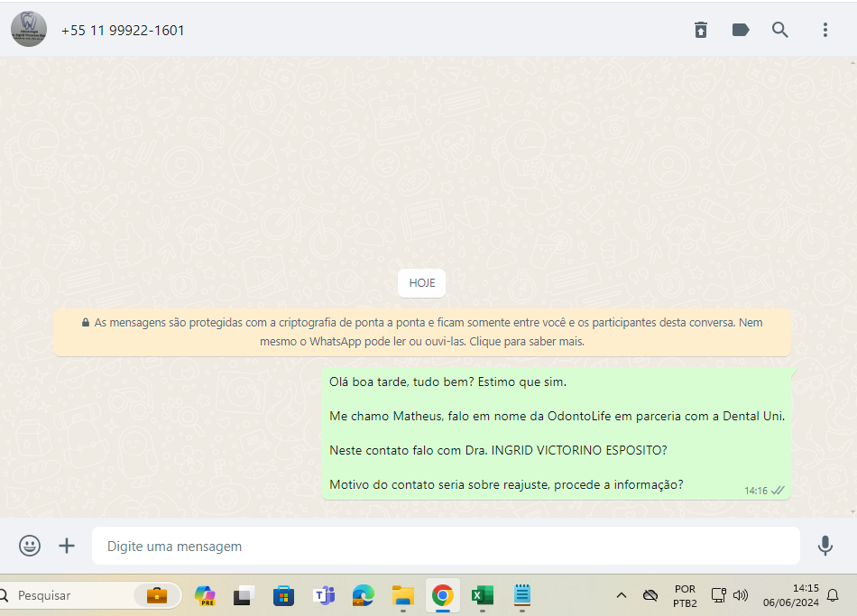857x616 pixels.
Task: Click the 'Digite uma mensagem' input field
Action: [x=446, y=546]
